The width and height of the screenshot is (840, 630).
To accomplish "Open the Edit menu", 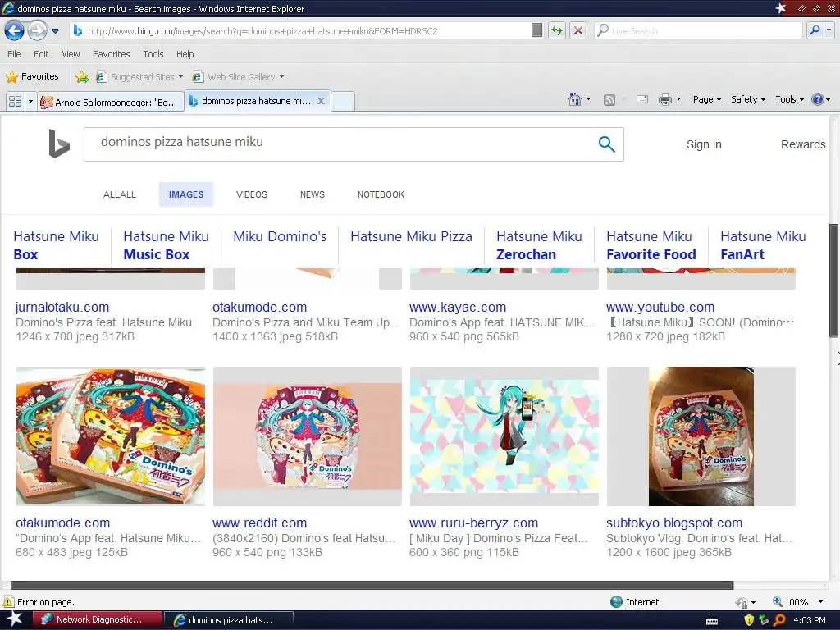I will point(41,54).
